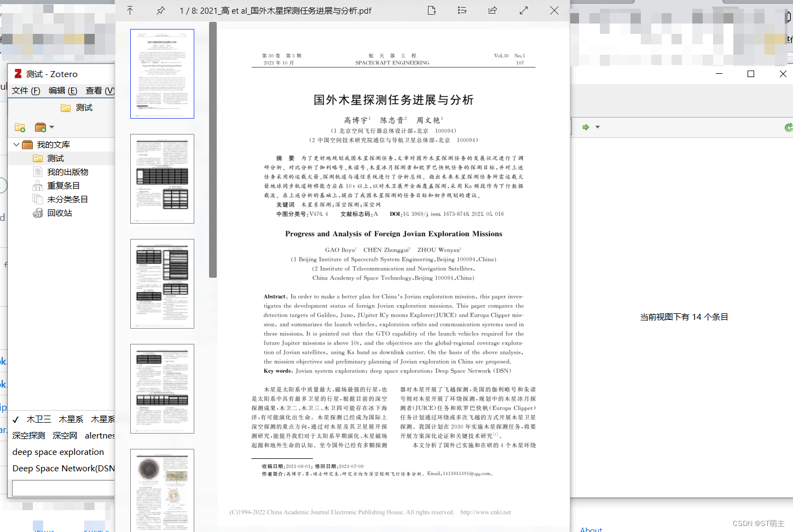Maximize the Zotero window
This screenshot has width=793, height=532.
751,74
